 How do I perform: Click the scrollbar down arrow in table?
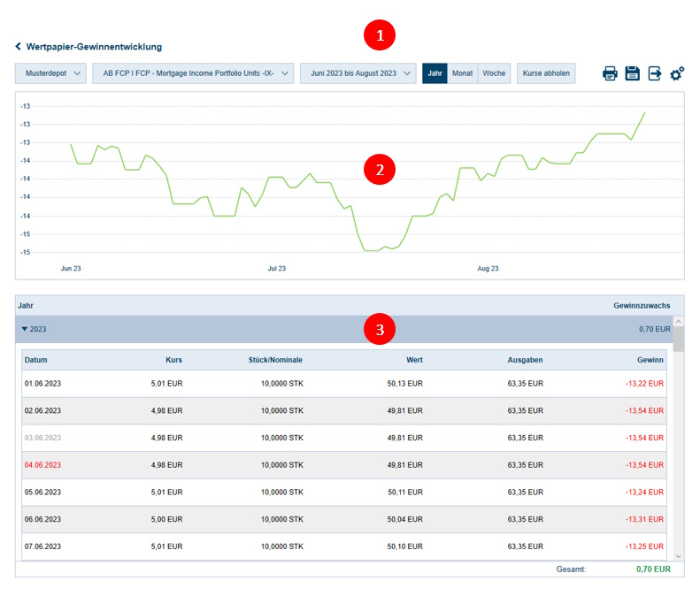pyautogui.click(x=678, y=554)
